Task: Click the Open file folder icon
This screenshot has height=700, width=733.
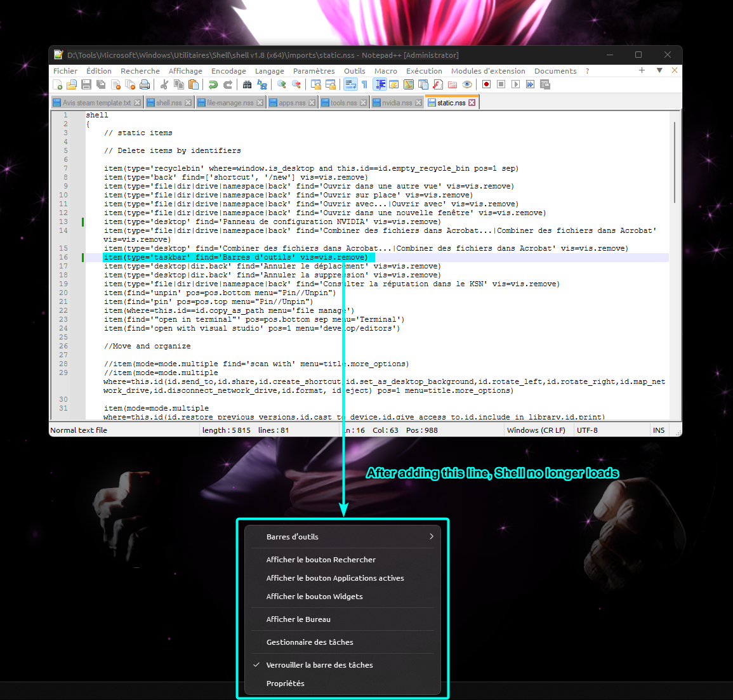Action: click(x=72, y=84)
